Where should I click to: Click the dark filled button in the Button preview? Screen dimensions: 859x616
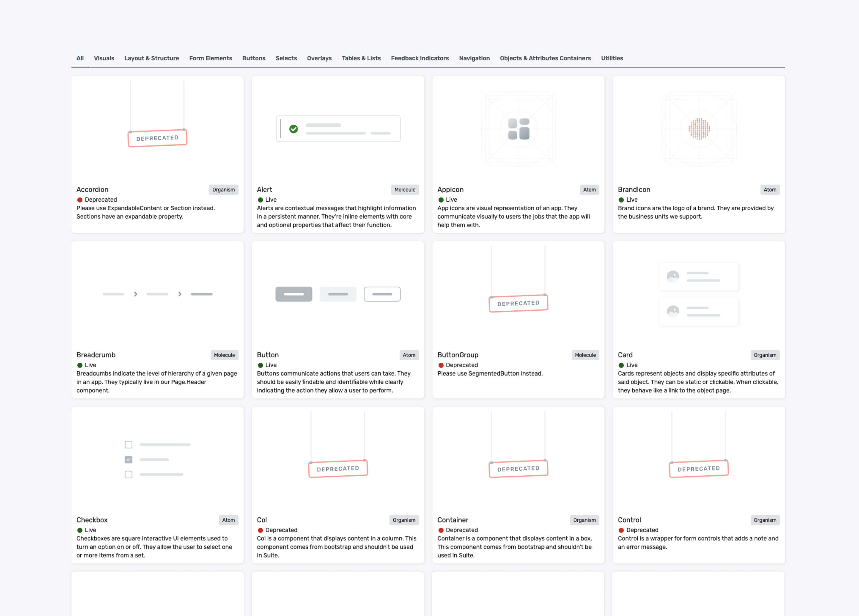294,294
